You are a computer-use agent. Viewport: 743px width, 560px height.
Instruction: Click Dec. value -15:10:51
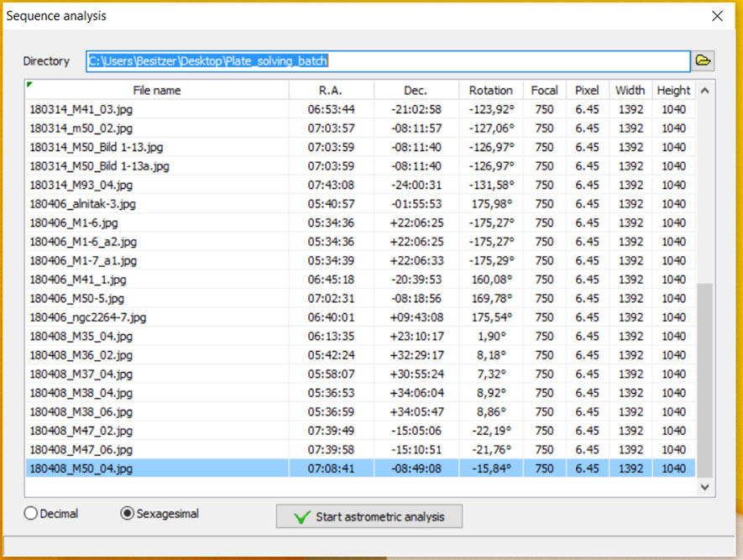(416, 450)
